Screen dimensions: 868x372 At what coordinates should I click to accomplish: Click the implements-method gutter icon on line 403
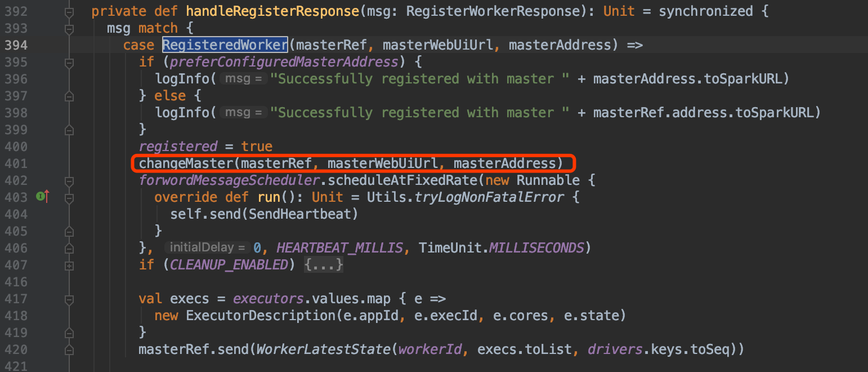pyautogui.click(x=43, y=197)
